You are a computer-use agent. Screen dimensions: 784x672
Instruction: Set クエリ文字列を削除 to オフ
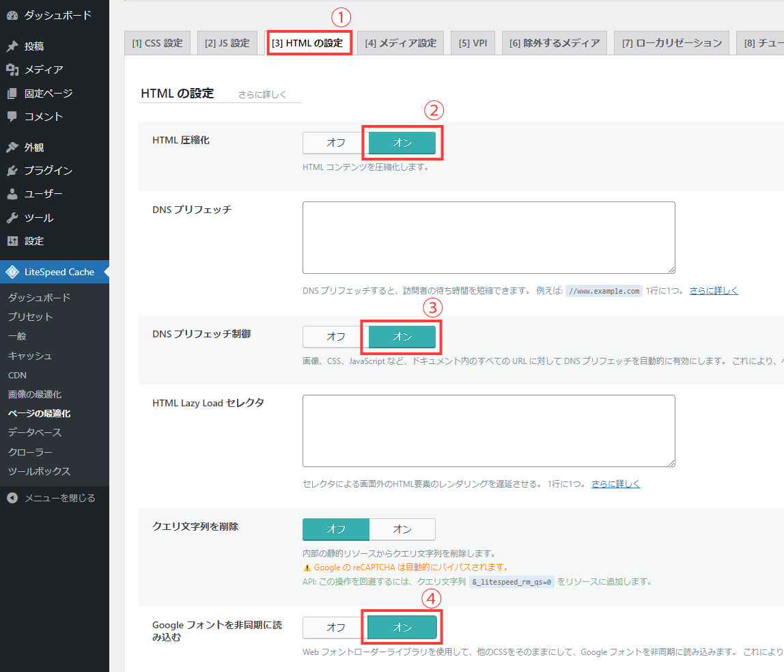(x=335, y=529)
